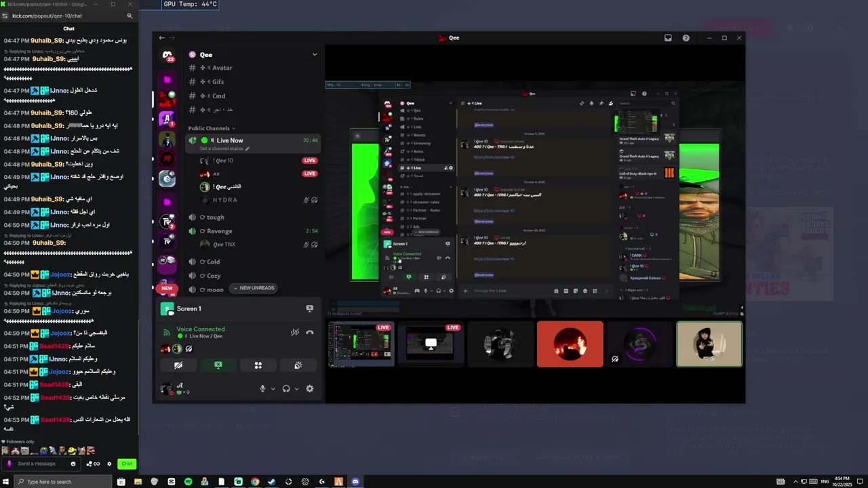This screenshot has width=868, height=488.
Task: Go back with Discord left arrow
Action: [161, 38]
